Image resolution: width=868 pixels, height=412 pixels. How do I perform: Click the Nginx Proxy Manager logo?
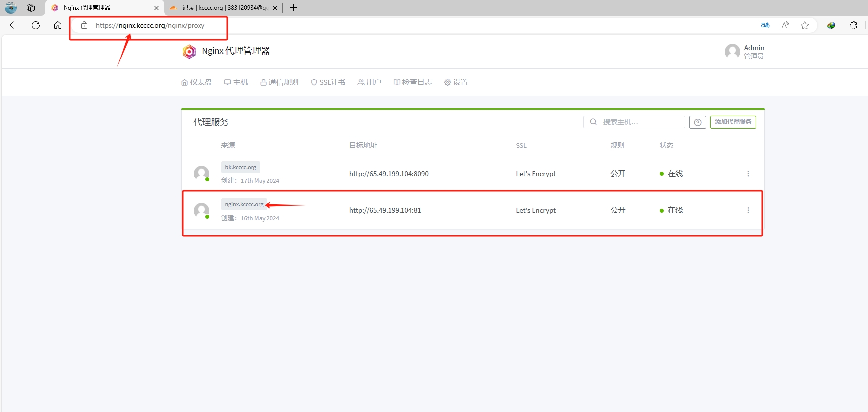[x=189, y=51]
